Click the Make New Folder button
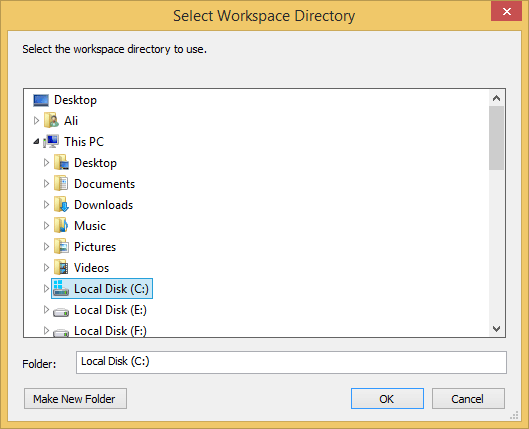The width and height of the screenshot is (529, 429). 75,399
